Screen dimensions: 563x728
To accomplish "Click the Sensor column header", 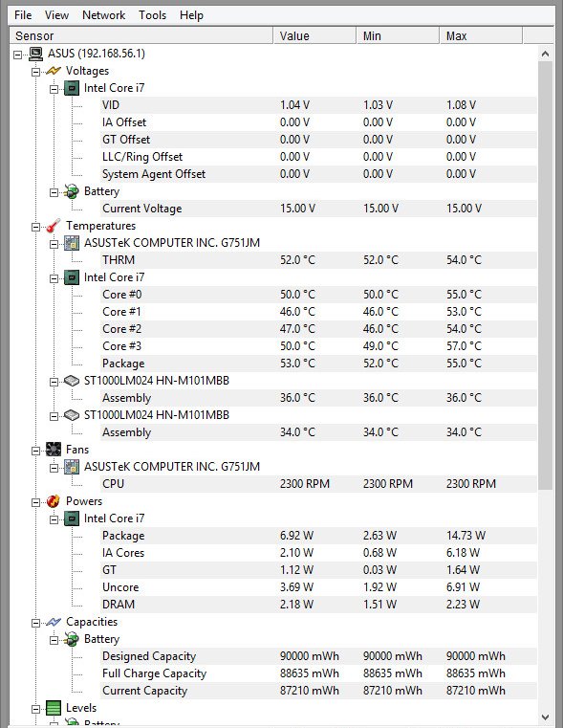I will [141, 35].
